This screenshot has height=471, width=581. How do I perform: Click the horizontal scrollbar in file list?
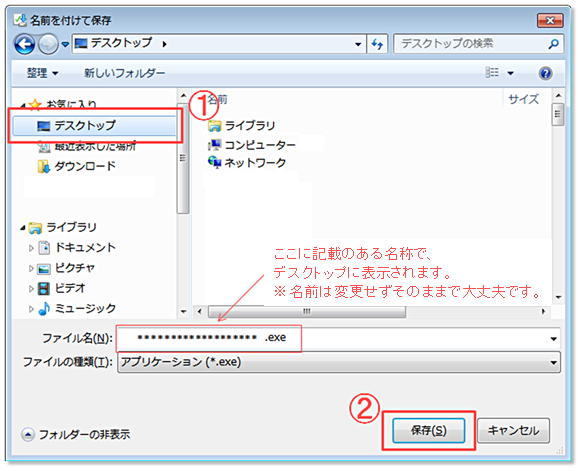click(x=307, y=311)
